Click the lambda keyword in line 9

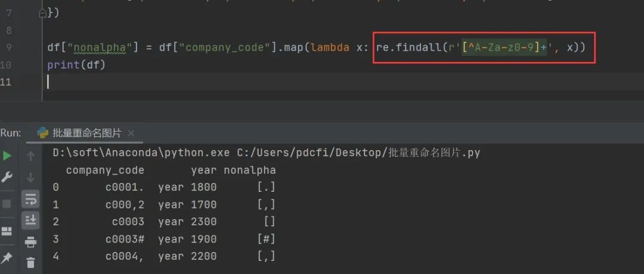point(330,48)
